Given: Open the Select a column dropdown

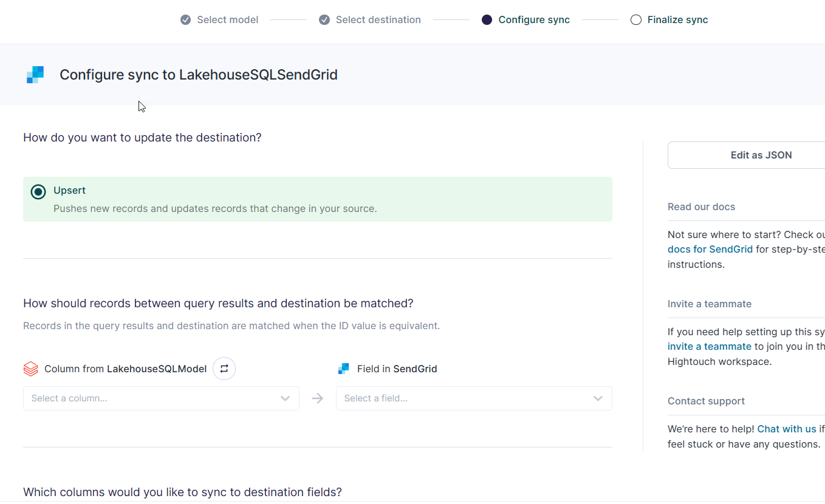Looking at the screenshot, I should (152, 398).
